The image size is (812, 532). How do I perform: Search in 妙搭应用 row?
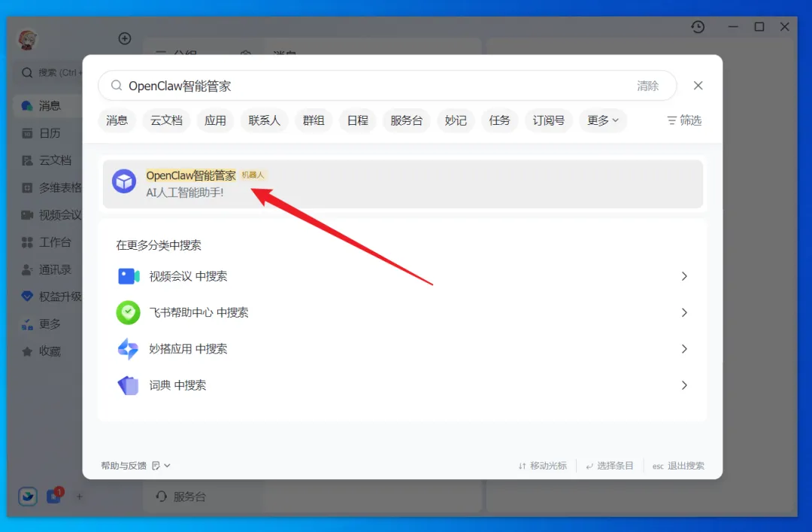click(402, 349)
